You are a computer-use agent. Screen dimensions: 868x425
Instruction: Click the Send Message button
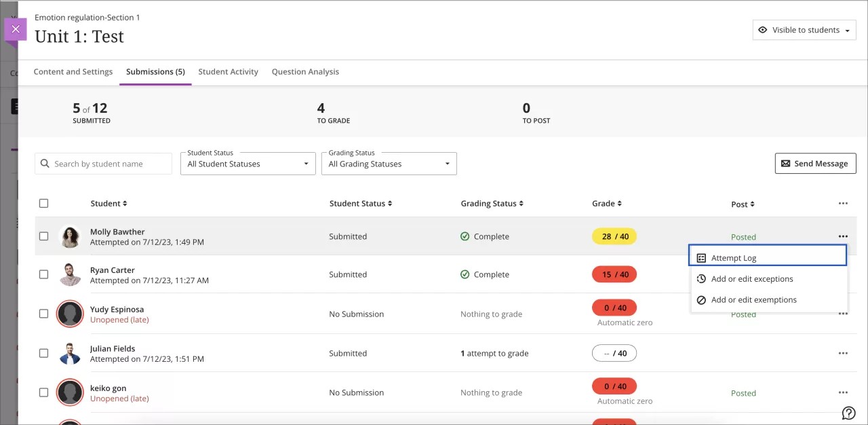(815, 163)
